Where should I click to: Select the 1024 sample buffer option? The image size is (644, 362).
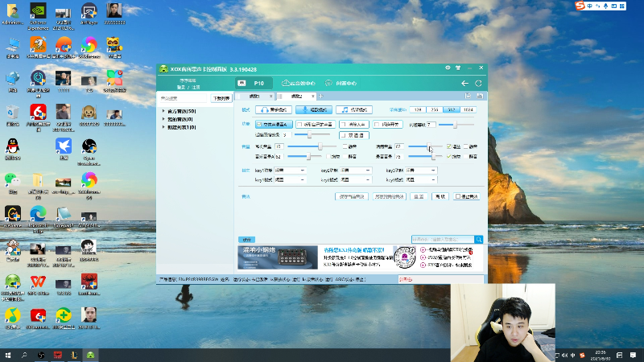(469, 109)
